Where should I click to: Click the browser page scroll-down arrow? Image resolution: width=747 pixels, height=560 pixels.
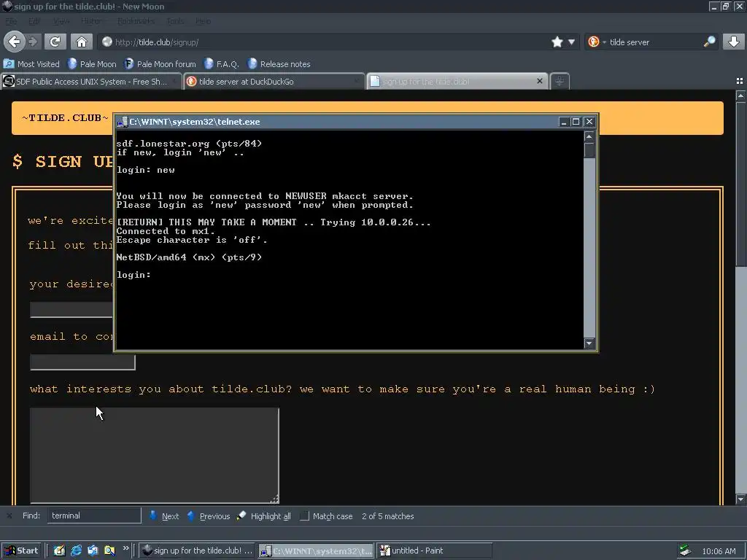740,499
